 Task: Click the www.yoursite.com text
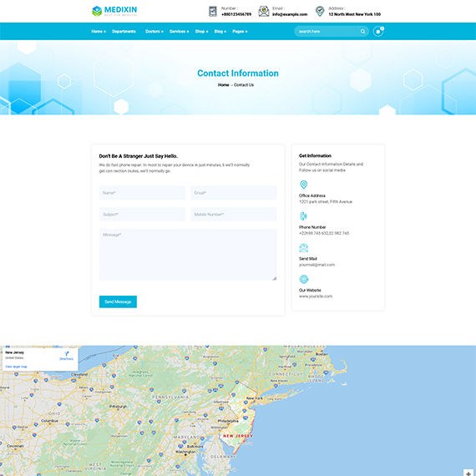(x=316, y=296)
